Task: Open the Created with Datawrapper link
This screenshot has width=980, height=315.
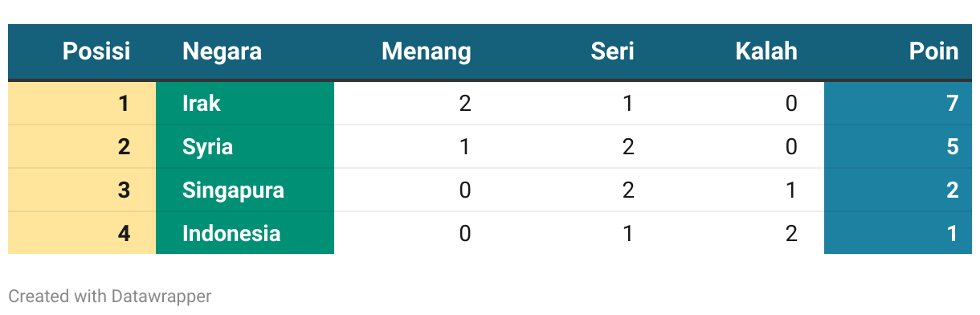Action: tap(110, 296)
